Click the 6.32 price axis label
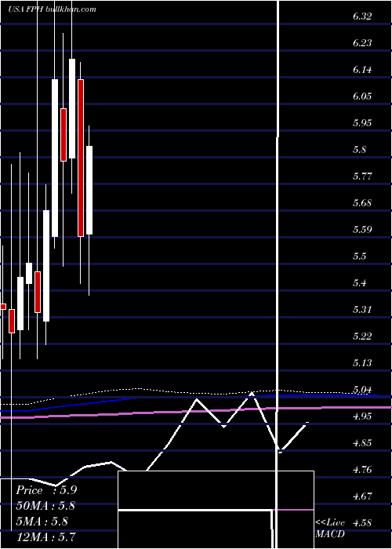392x549 pixels. pyautogui.click(x=362, y=16)
